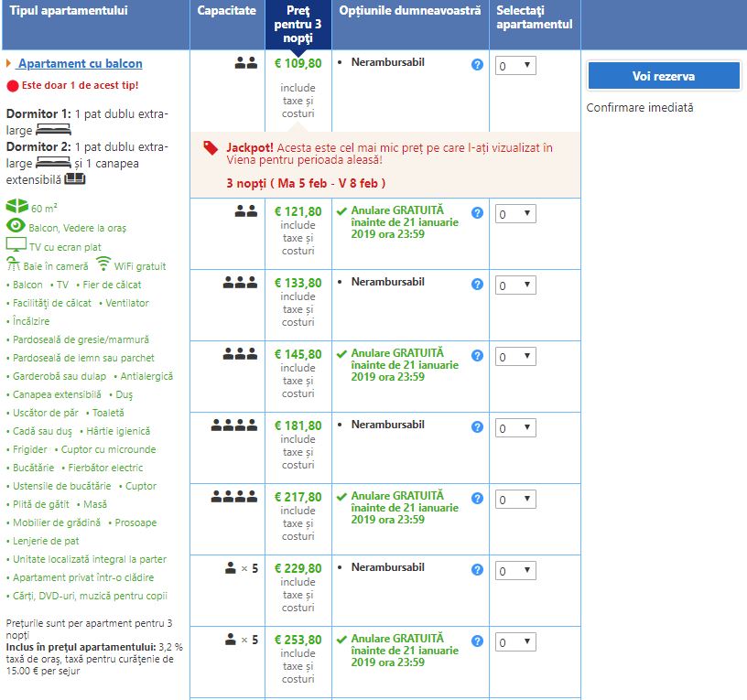This screenshot has width=747, height=700.
Task: Click help icon for €217,80 free cancellation
Action: tap(477, 499)
